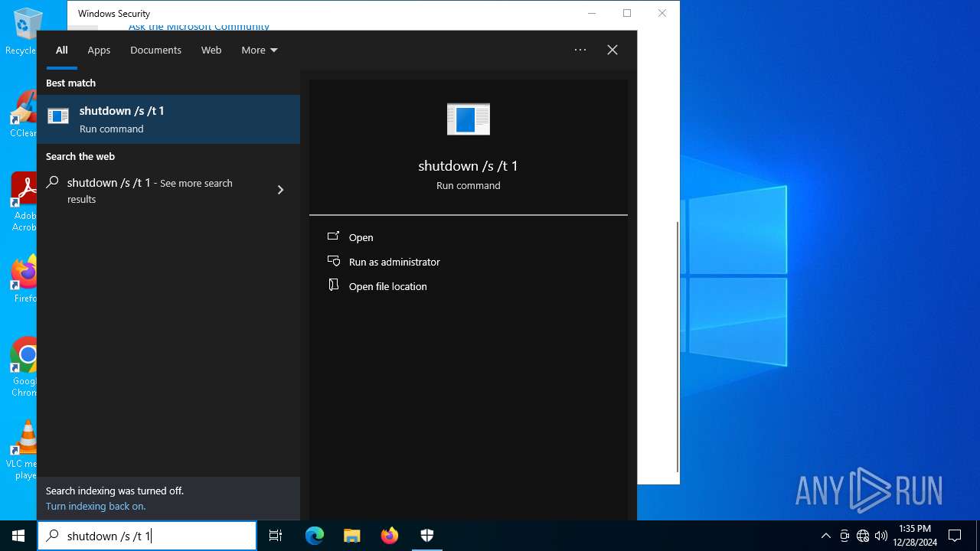Click the Open action icon
This screenshot has width=980, height=551.
(x=333, y=236)
